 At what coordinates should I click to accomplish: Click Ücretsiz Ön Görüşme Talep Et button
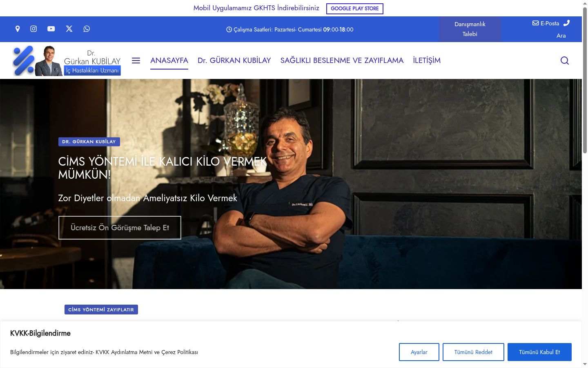click(120, 228)
